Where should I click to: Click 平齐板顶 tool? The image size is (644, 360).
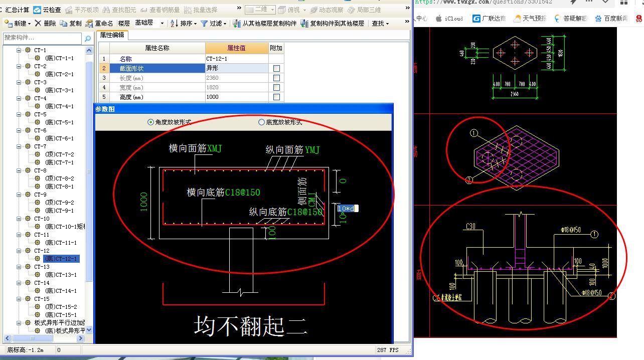coord(82,10)
